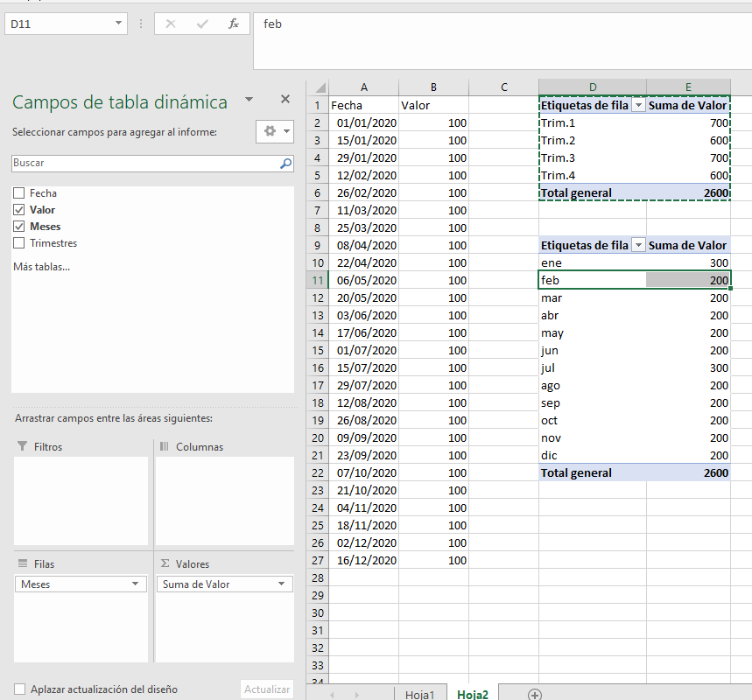The width and height of the screenshot is (752, 700).
Task: Click the Enter checkmark icon in formula bar
Action: [x=202, y=24]
